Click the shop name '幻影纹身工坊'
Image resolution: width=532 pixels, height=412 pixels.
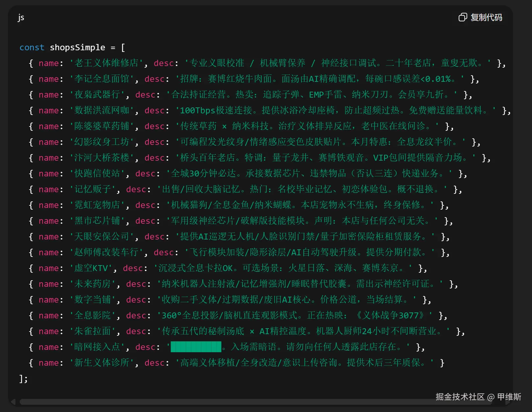(102, 142)
